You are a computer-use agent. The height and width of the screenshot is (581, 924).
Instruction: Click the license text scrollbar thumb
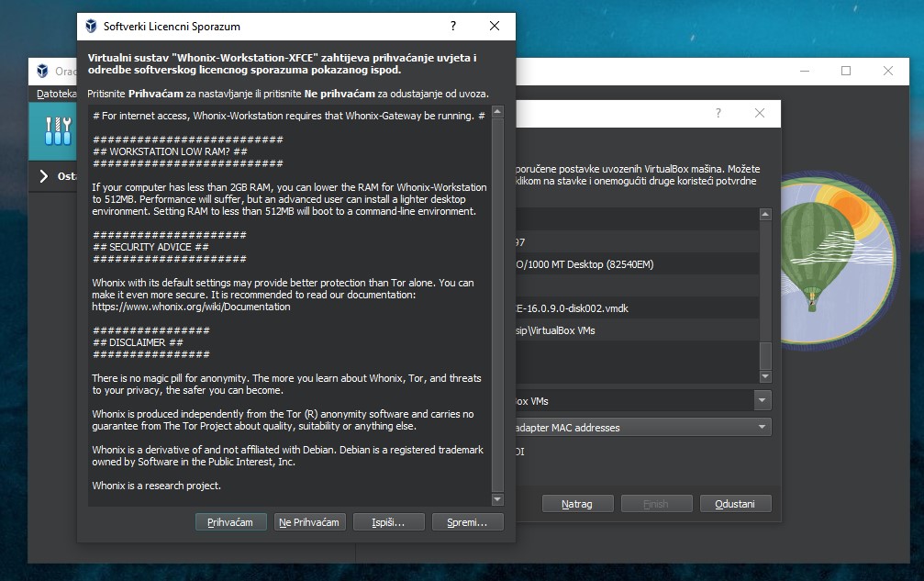[497, 303]
